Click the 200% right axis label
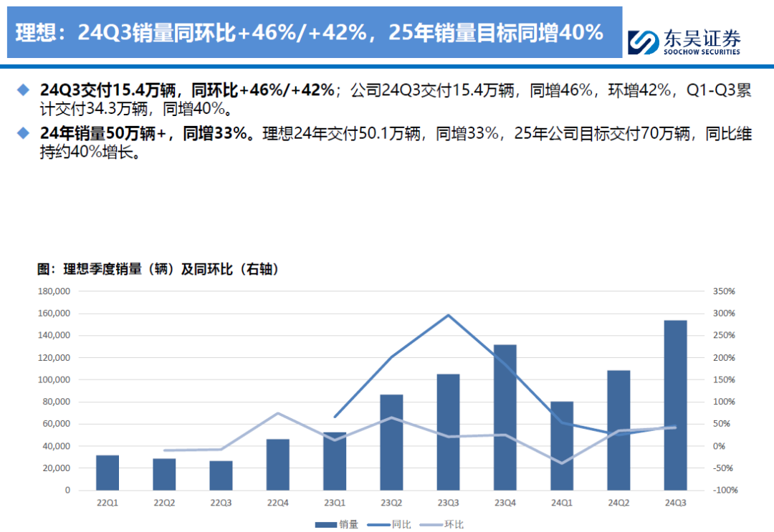 coord(724,357)
